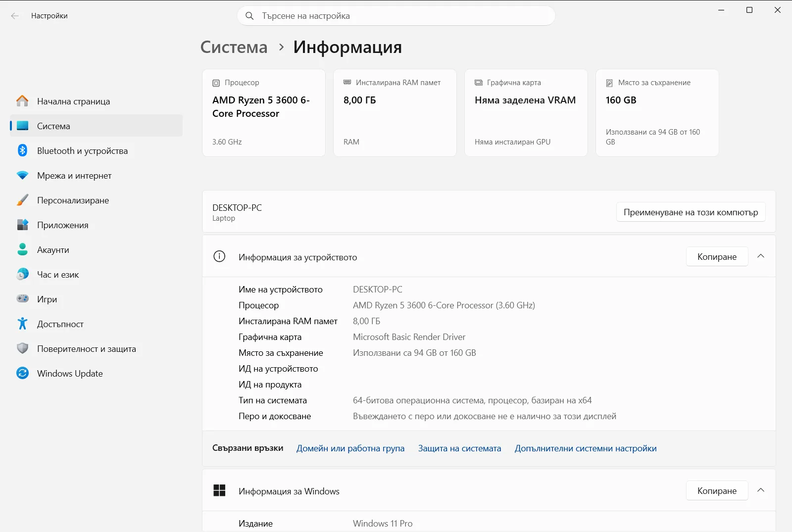
Task: Click the Персонализиране brush icon
Action: click(22, 200)
